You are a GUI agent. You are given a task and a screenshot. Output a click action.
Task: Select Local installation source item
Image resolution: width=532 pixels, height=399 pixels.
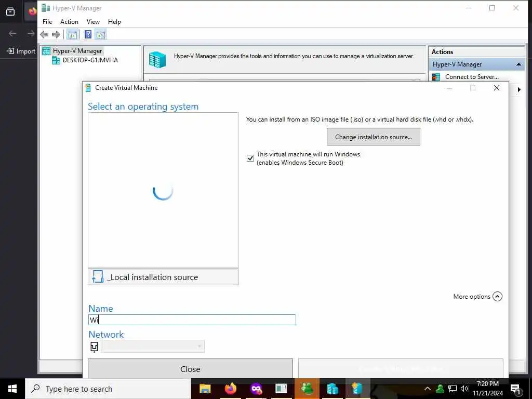point(163,277)
